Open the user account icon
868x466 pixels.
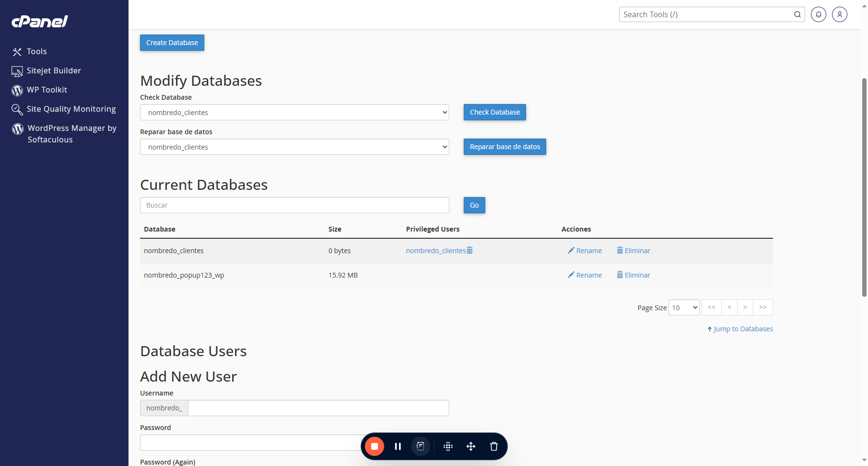[840, 14]
